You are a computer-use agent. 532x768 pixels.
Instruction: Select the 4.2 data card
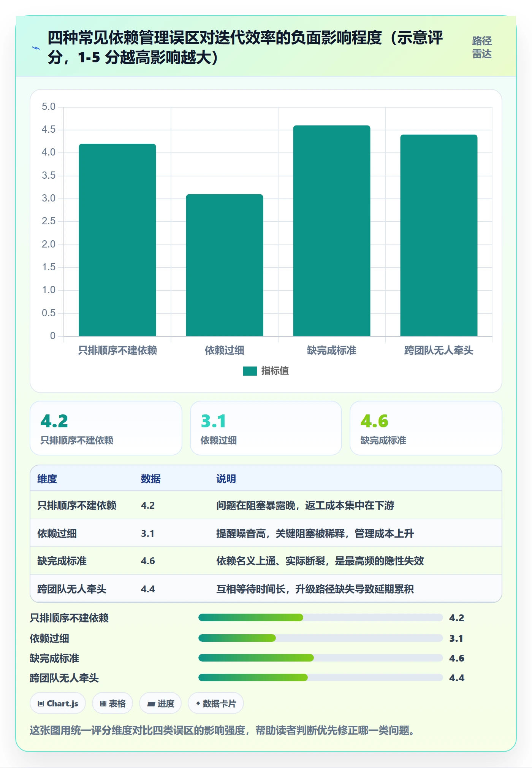click(x=106, y=428)
